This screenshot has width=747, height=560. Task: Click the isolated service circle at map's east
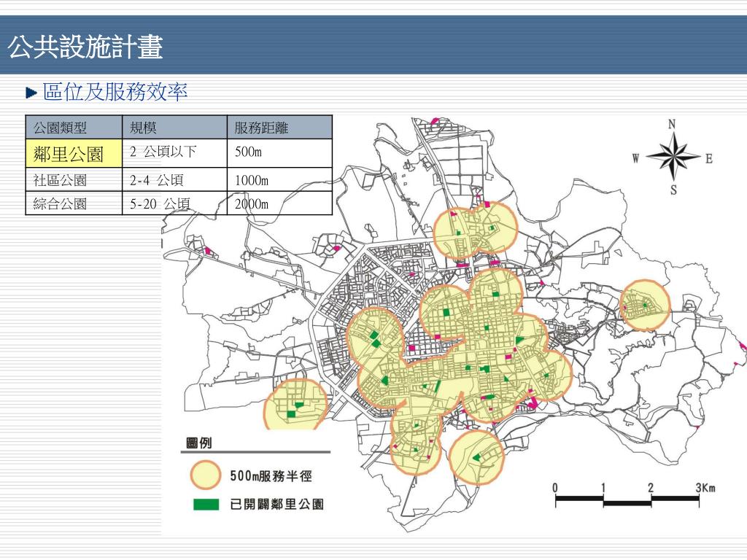pyautogui.click(x=645, y=306)
